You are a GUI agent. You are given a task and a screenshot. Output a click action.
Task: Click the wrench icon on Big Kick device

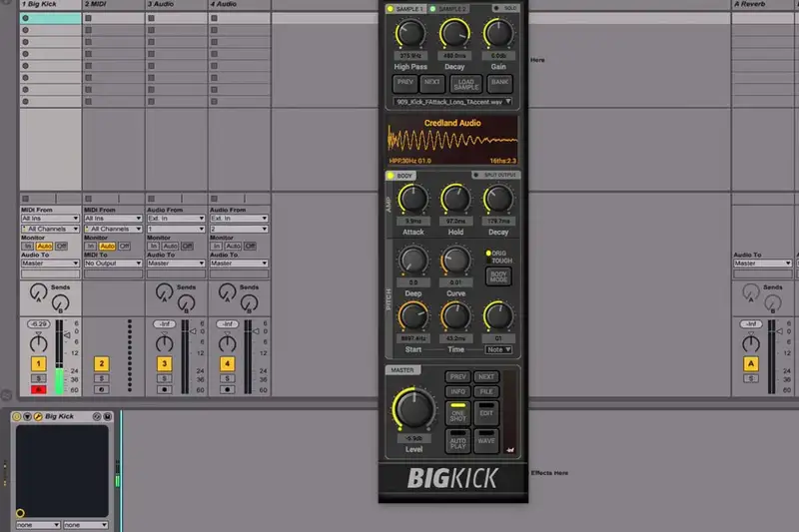(x=38, y=416)
